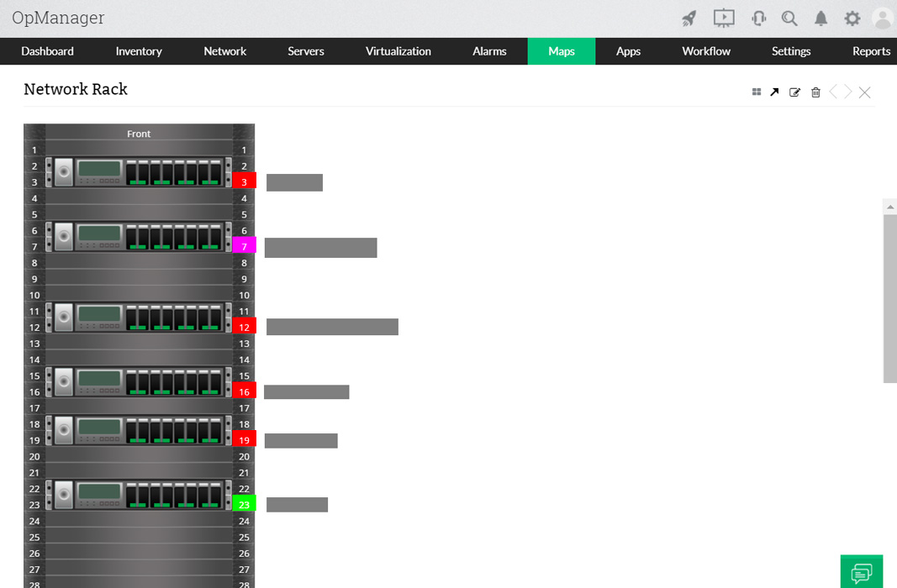Image resolution: width=897 pixels, height=588 pixels.
Task: Select the green status at rack unit 23
Action: tap(244, 504)
